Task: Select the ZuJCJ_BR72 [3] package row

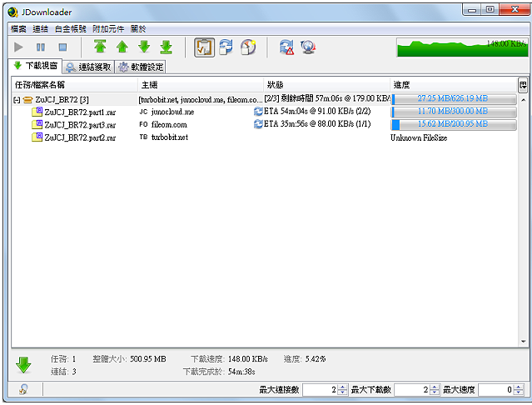Action: pos(264,99)
